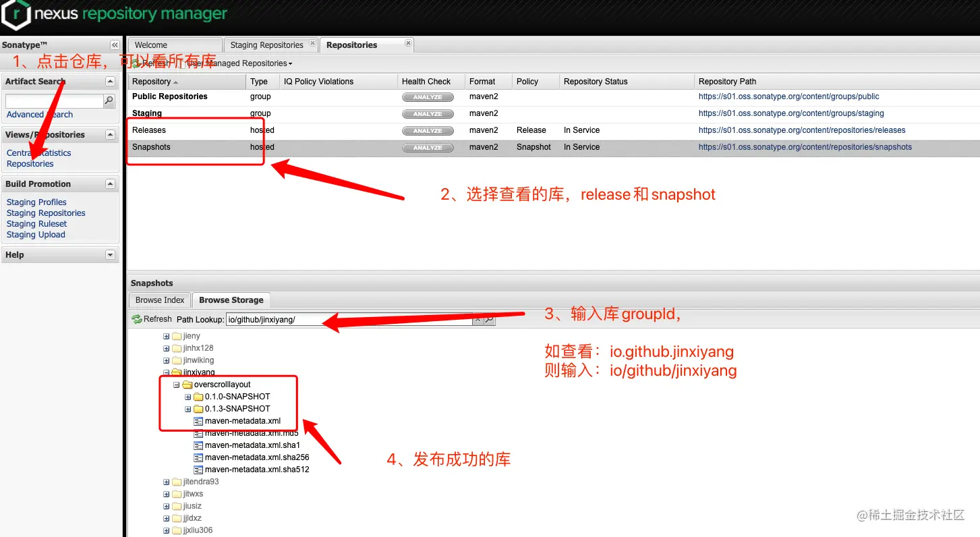Expand the Help panel
Screen dimensions: 980x537
click(x=110, y=255)
